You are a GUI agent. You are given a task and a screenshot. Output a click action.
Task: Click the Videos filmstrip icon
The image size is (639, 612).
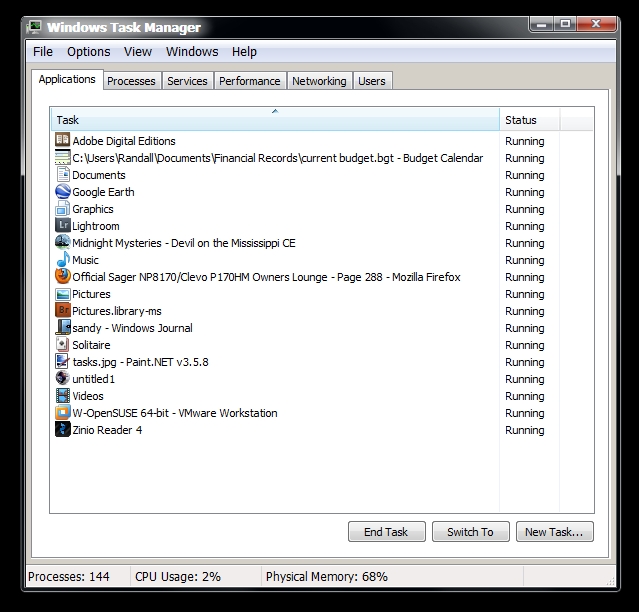62,395
